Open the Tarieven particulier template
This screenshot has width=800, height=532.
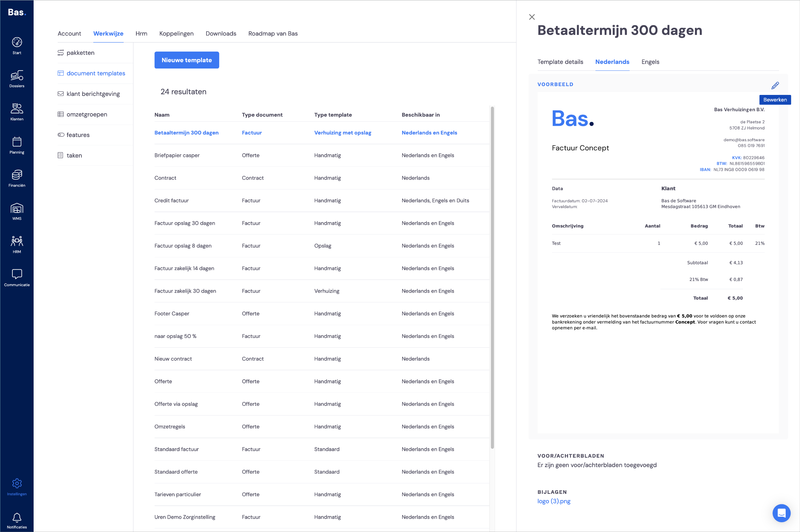(322, 495)
